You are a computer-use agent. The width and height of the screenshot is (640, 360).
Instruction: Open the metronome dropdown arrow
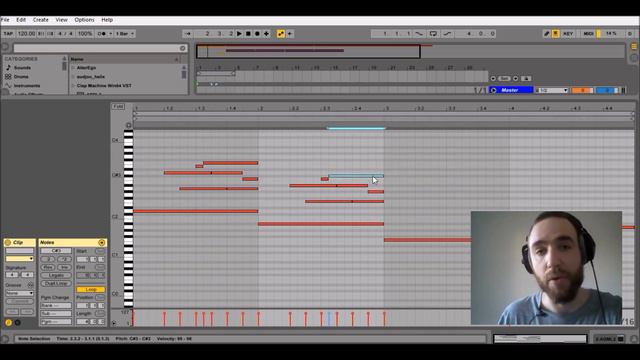click(111, 34)
